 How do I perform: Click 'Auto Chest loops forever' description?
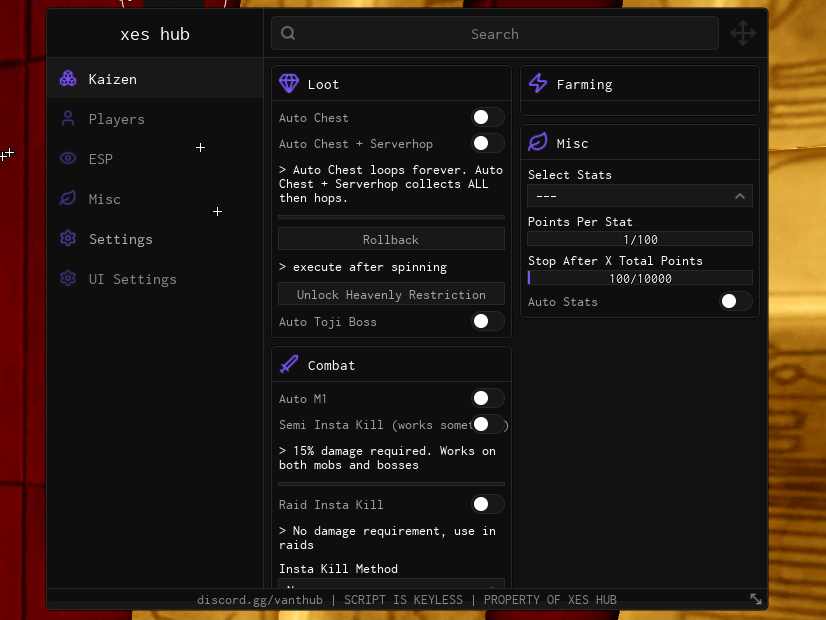(391, 184)
